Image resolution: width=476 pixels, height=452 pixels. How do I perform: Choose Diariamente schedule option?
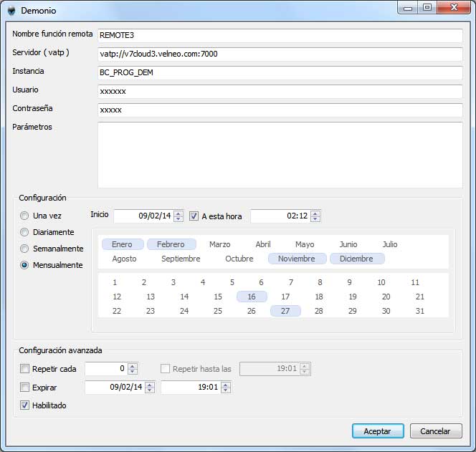(x=24, y=232)
